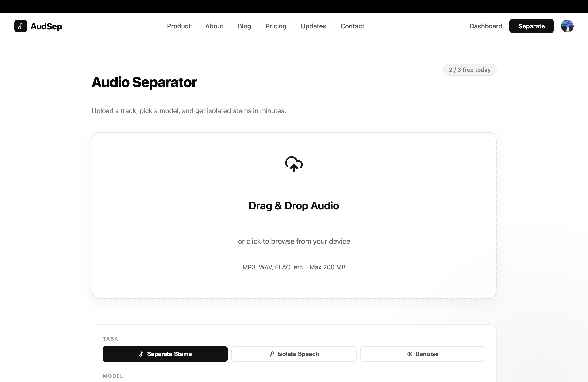The width and height of the screenshot is (588, 382).
Task: Click the Drag & Drop Audio heading
Action: coord(294,206)
